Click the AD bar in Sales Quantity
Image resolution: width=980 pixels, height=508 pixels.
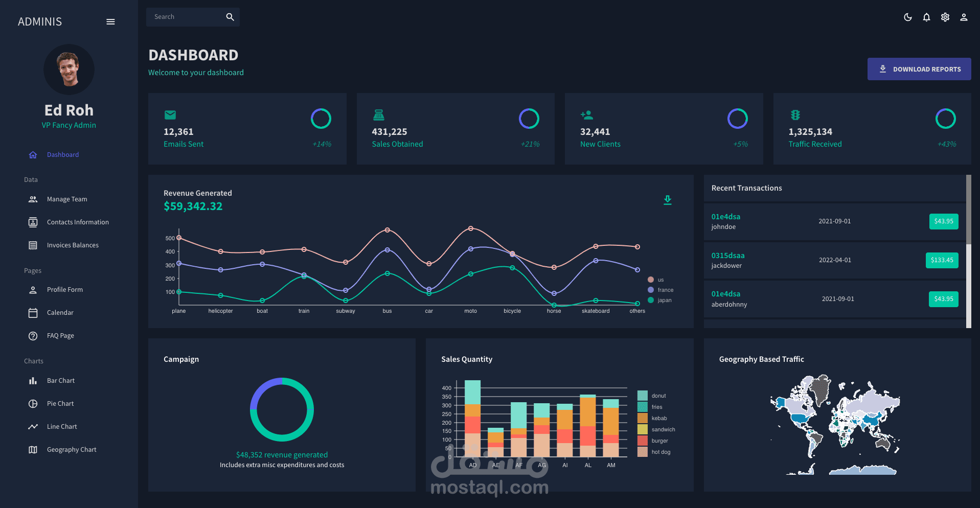[472, 419]
